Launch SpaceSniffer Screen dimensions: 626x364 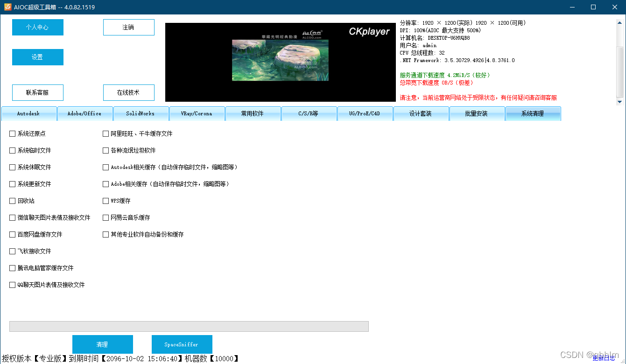pos(182,344)
